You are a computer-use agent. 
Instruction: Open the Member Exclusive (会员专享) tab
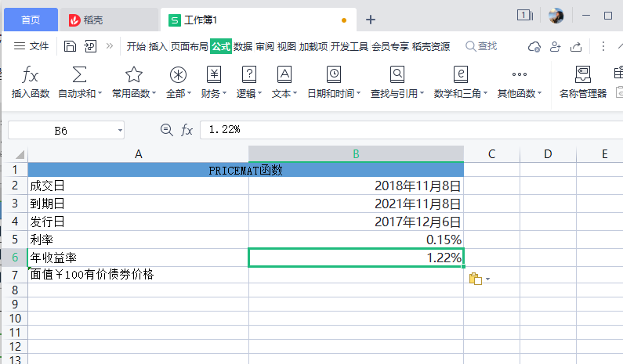click(390, 46)
